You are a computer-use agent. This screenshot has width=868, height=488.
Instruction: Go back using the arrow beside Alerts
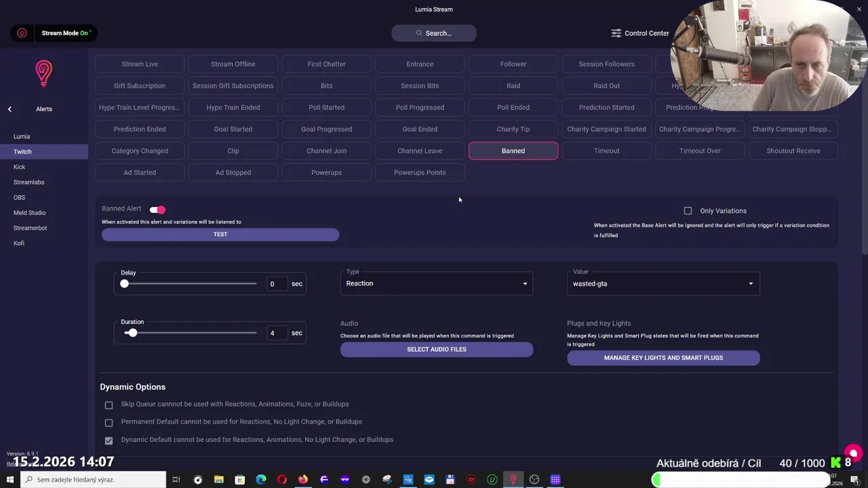[x=9, y=109]
